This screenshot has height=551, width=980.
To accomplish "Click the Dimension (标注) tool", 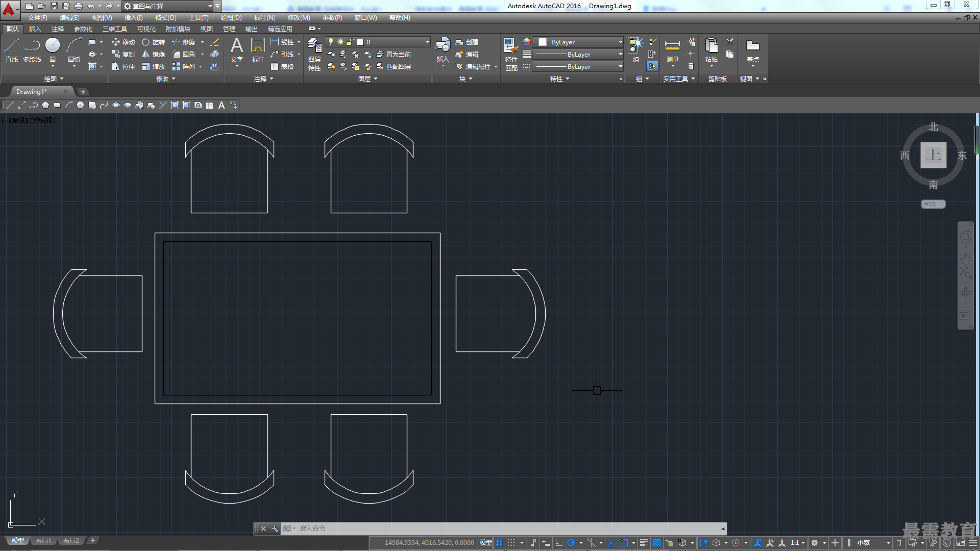I will coord(258,50).
